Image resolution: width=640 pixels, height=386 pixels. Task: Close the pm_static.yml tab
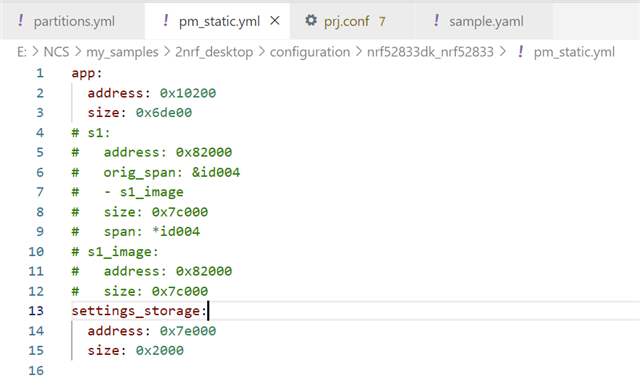point(275,20)
